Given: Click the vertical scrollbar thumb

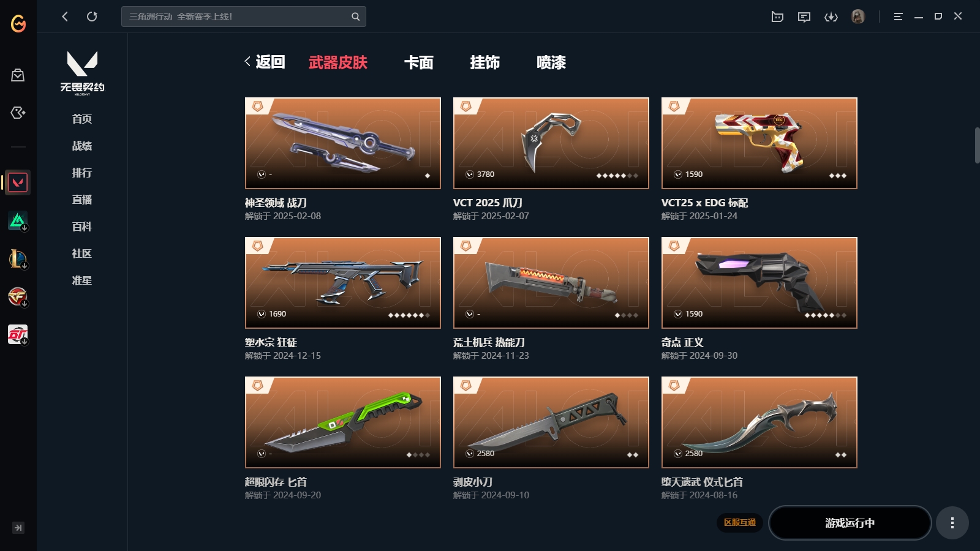Looking at the screenshot, I should [977, 145].
